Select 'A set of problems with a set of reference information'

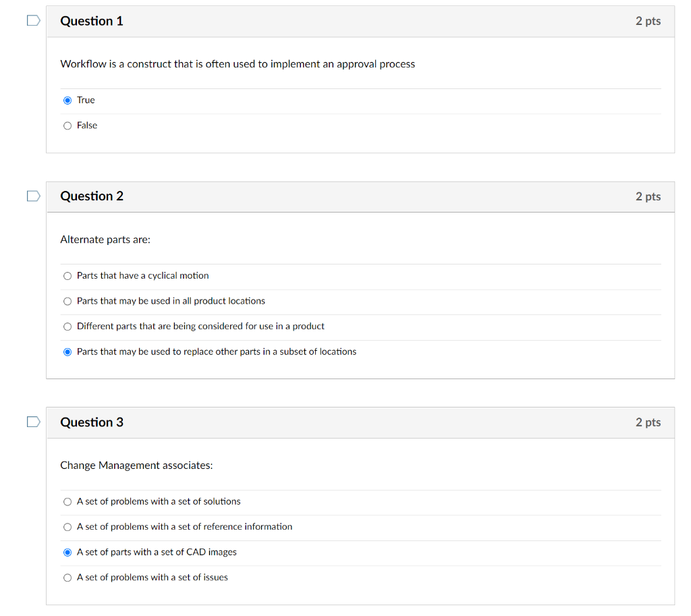coord(67,527)
